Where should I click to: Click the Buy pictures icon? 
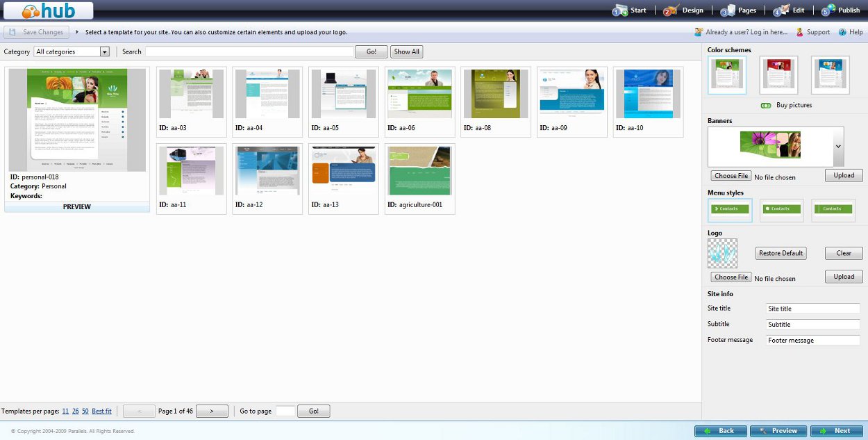(766, 106)
